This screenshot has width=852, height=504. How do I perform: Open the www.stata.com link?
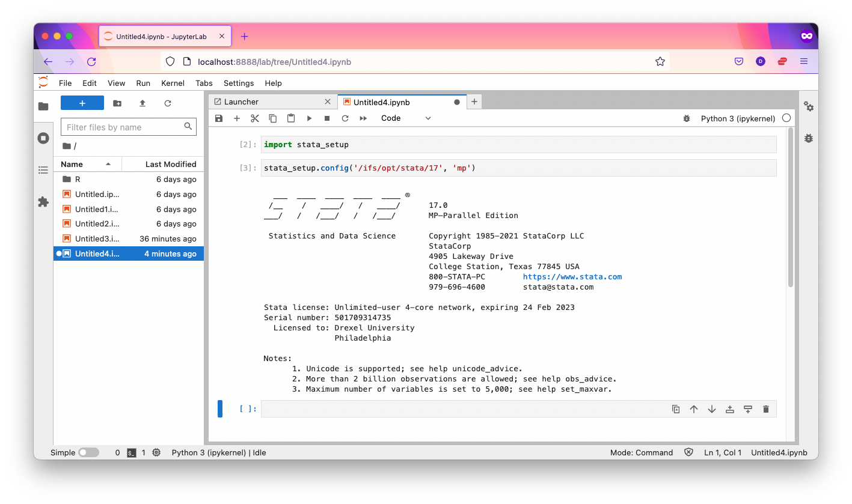pyautogui.click(x=572, y=277)
